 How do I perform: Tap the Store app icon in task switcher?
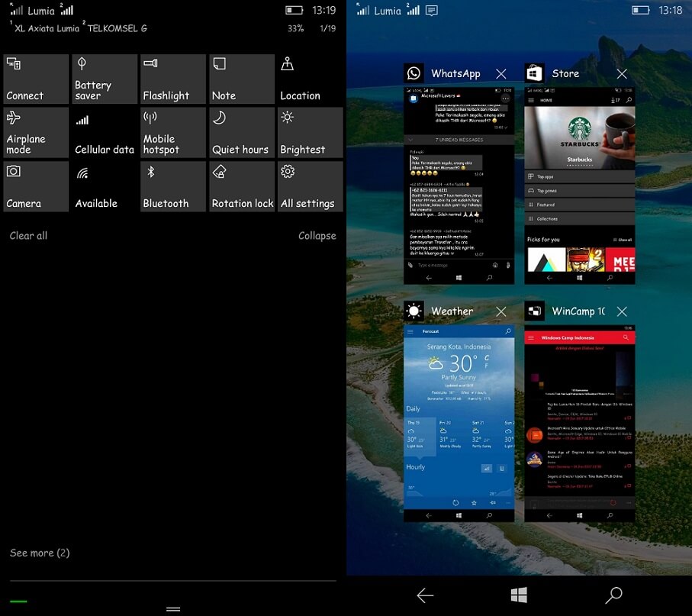534,73
